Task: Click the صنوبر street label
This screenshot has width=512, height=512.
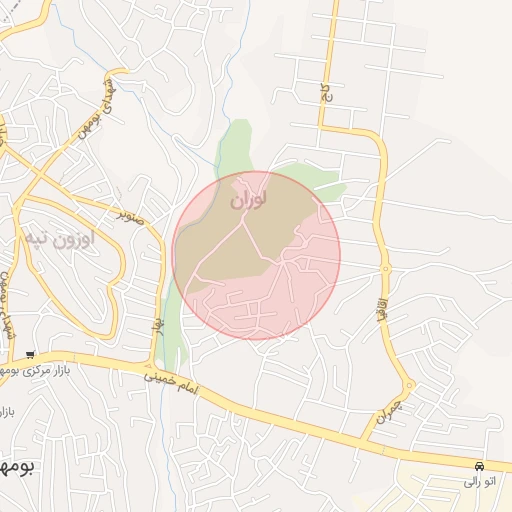Action: tap(130, 217)
